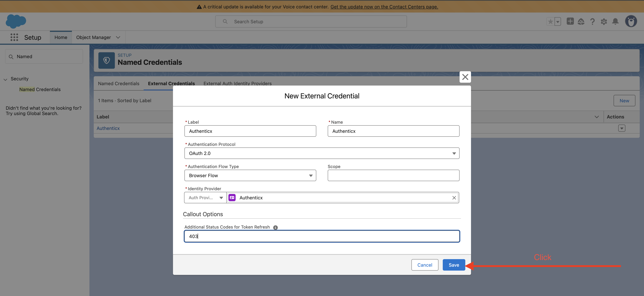Open the column header chevron beside Actions
The width and height of the screenshot is (644, 296).
(596, 117)
